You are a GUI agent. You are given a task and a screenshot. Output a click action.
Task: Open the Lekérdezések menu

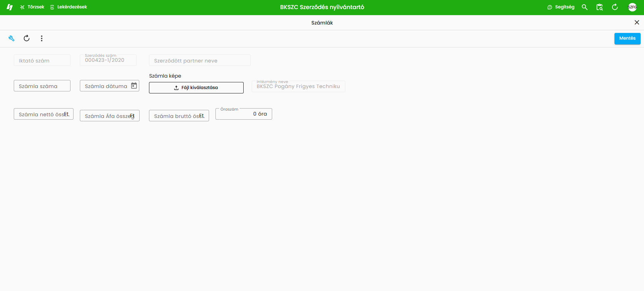pyautogui.click(x=68, y=7)
